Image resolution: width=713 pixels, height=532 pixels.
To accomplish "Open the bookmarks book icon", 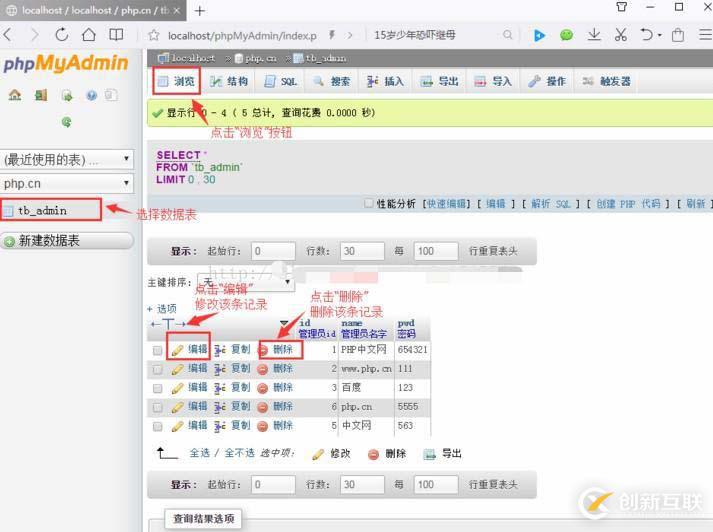I will pyautogui.click(x=116, y=35).
